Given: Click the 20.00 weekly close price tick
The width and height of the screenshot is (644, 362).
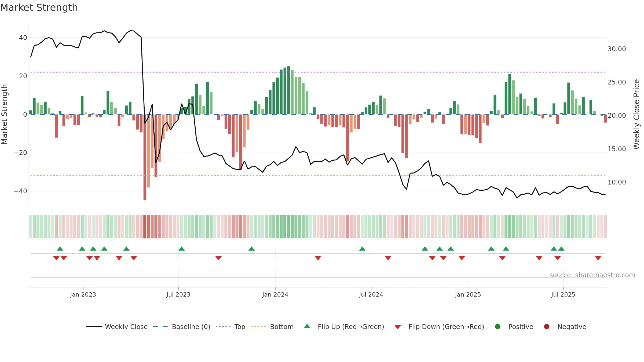Looking at the screenshot, I should (617, 116).
